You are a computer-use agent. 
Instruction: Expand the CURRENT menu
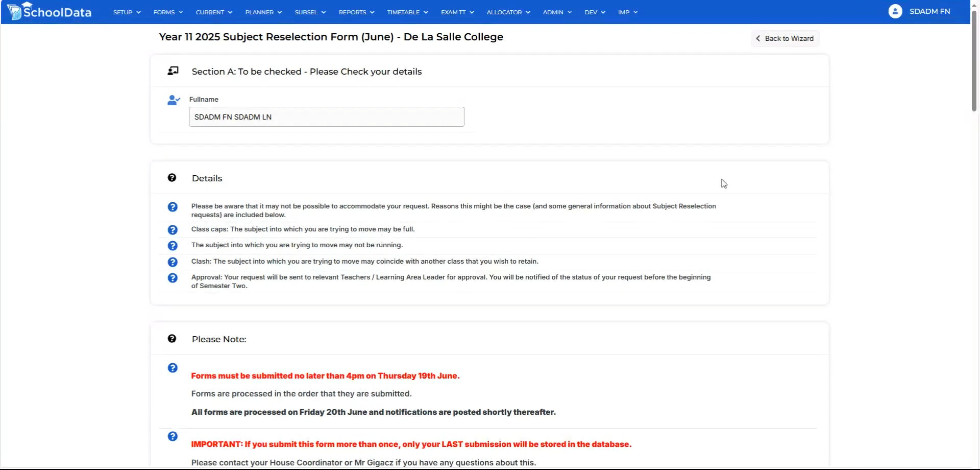(214, 12)
